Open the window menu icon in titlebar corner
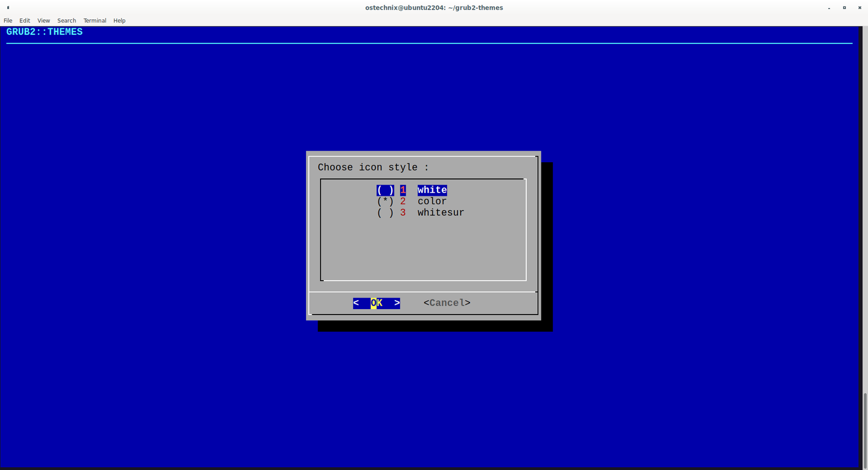The width and height of the screenshot is (868, 470). pos(8,8)
